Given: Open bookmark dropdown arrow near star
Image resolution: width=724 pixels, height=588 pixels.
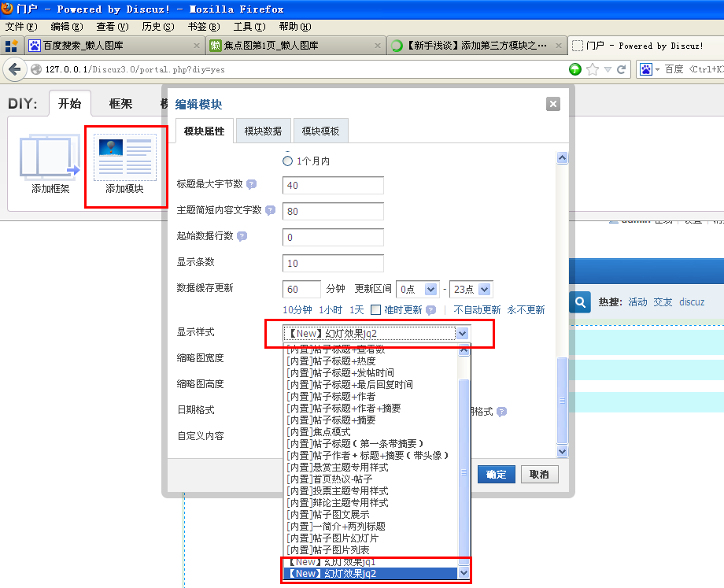Looking at the screenshot, I should point(608,70).
